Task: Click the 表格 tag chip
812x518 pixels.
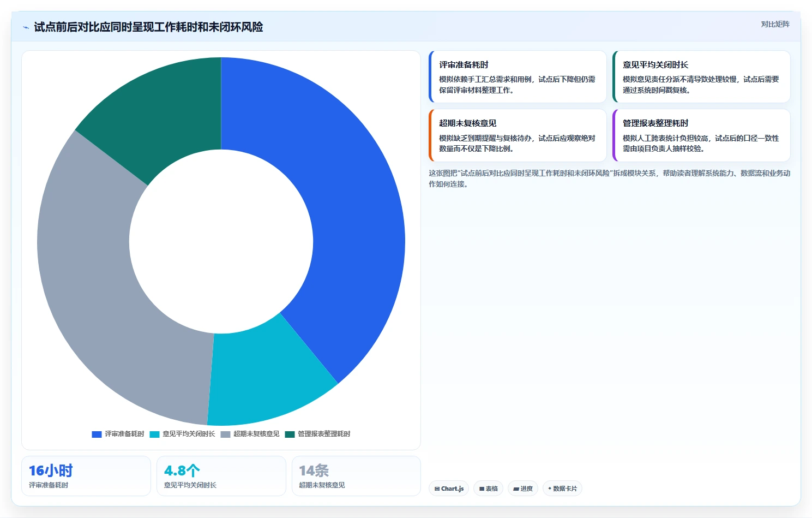Action: click(488, 489)
